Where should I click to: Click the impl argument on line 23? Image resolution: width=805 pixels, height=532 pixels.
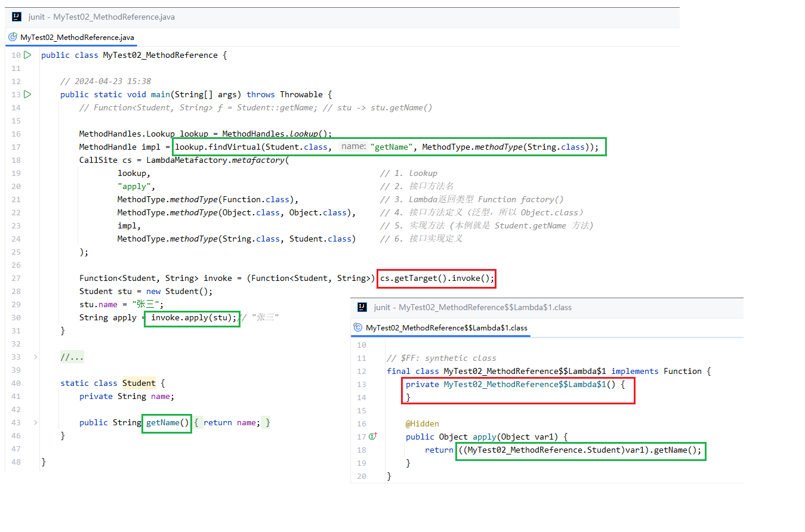click(127, 225)
